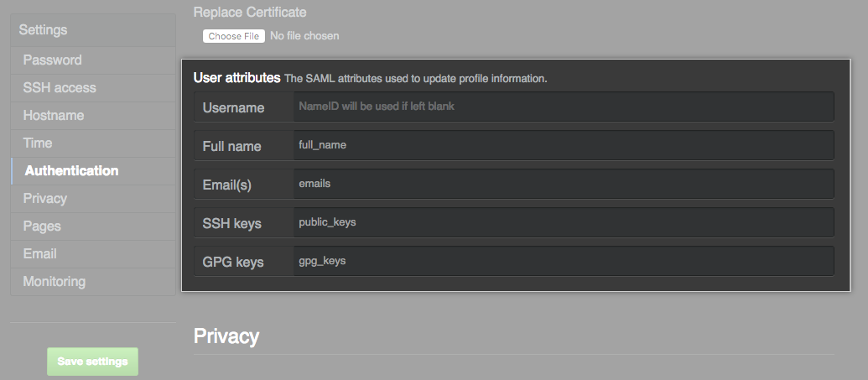Click the Full name text field
868x380 pixels.
coord(564,145)
